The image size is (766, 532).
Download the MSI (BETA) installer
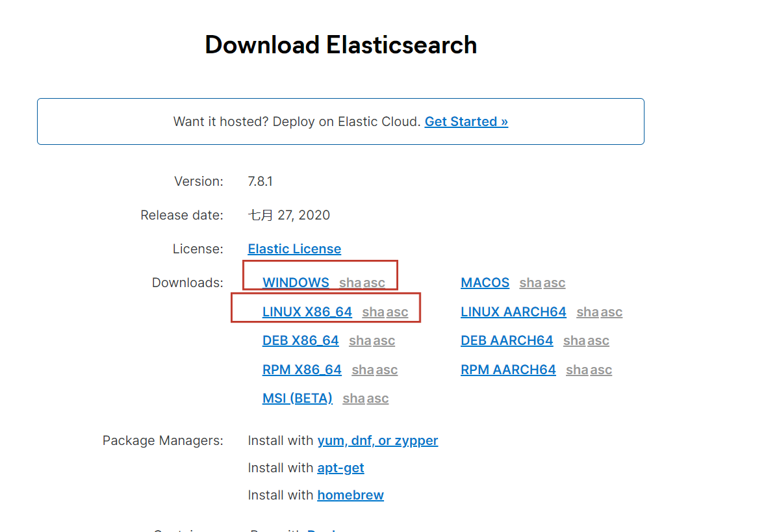coord(297,398)
